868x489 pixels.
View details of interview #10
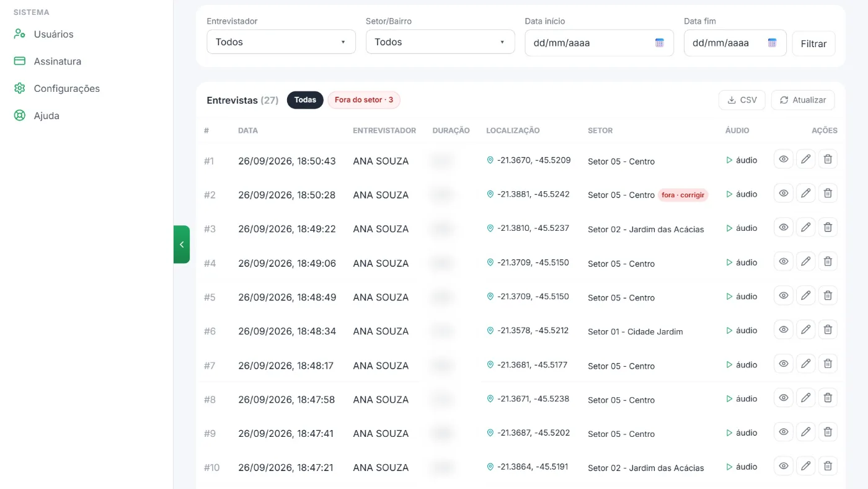tap(784, 466)
